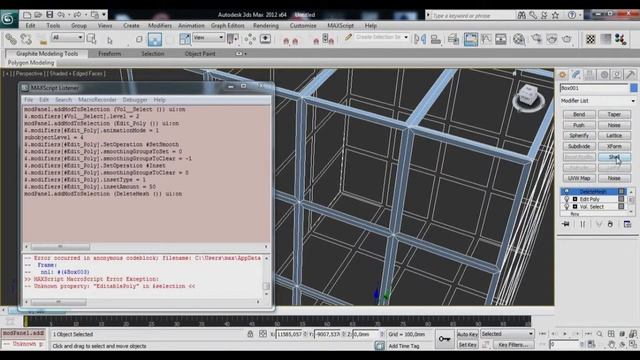Viewport: 640px width, 360px height.
Task: Click the favorites star icon in InfoCenter
Action: [556, 15]
